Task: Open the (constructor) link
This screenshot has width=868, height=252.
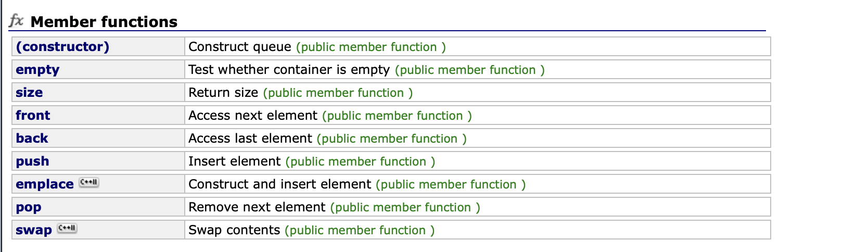Action: click(62, 47)
